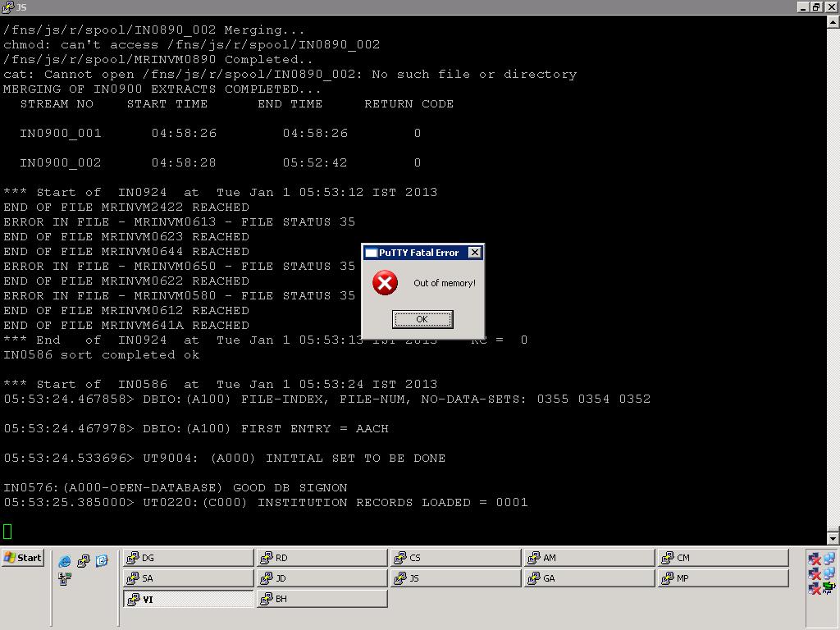Launch Internet Explorer from Quick Launch
Screen dimensions: 840x630
coord(65,561)
